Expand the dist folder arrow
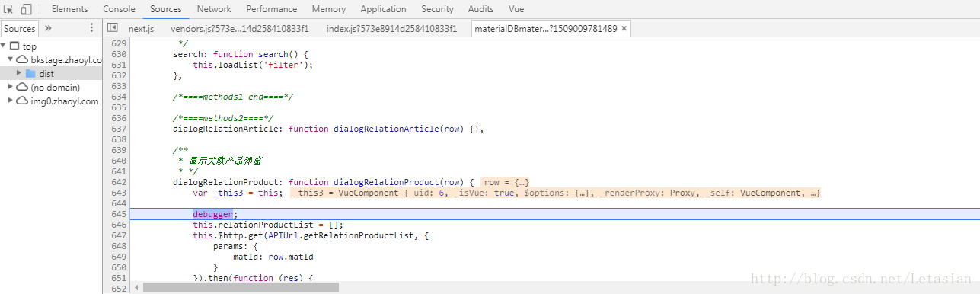Image resolution: width=980 pixels, height=294 pixels. (19, 74)
